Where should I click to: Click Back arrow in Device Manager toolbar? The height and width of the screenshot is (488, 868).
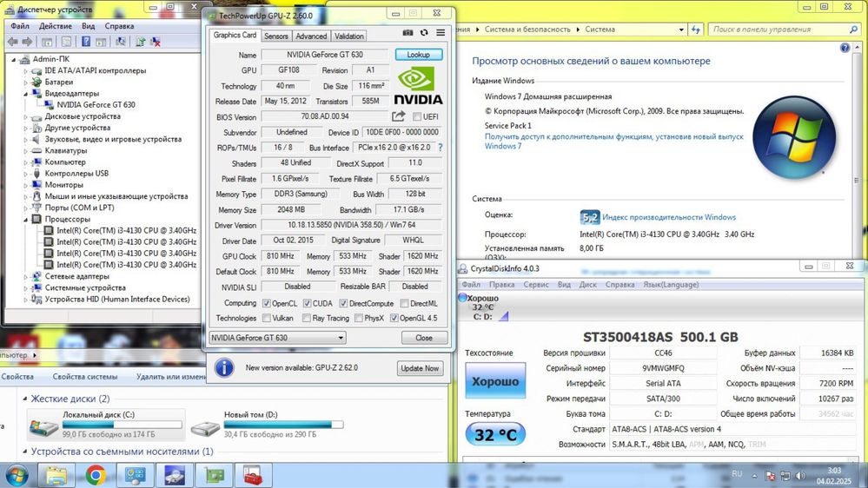tap(12, 42)
